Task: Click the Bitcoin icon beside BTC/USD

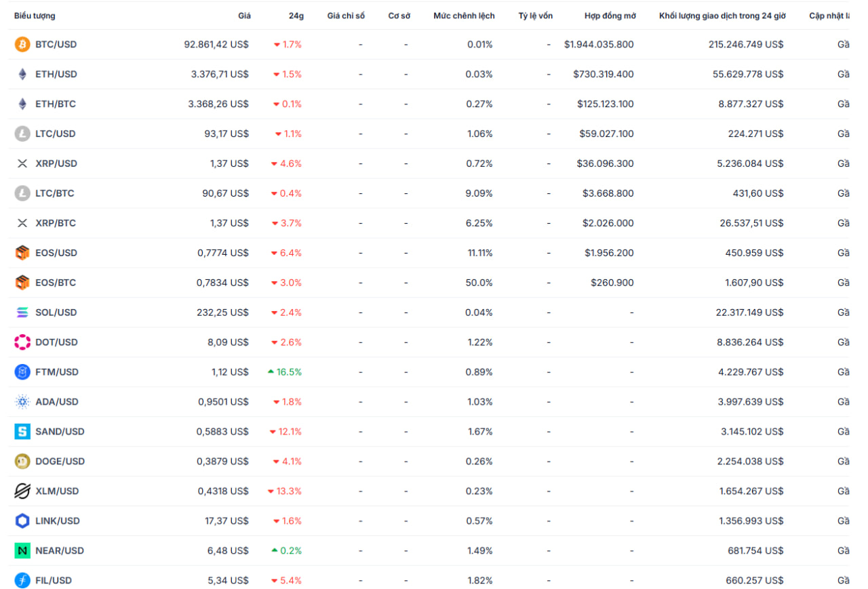Action: point(22,45)
